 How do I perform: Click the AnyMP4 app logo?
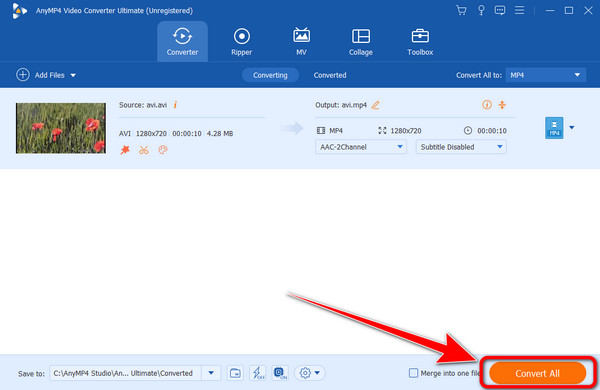click(19, 10)
